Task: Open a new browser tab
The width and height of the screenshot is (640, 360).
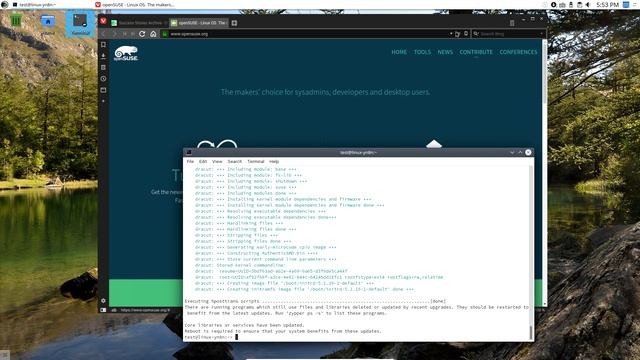Action: (234, 23)
